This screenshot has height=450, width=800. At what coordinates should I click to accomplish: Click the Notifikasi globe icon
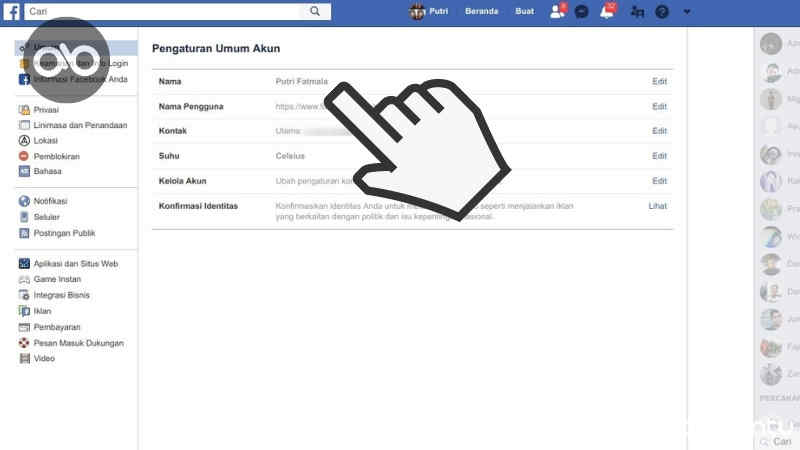click(x=24, y=201)
